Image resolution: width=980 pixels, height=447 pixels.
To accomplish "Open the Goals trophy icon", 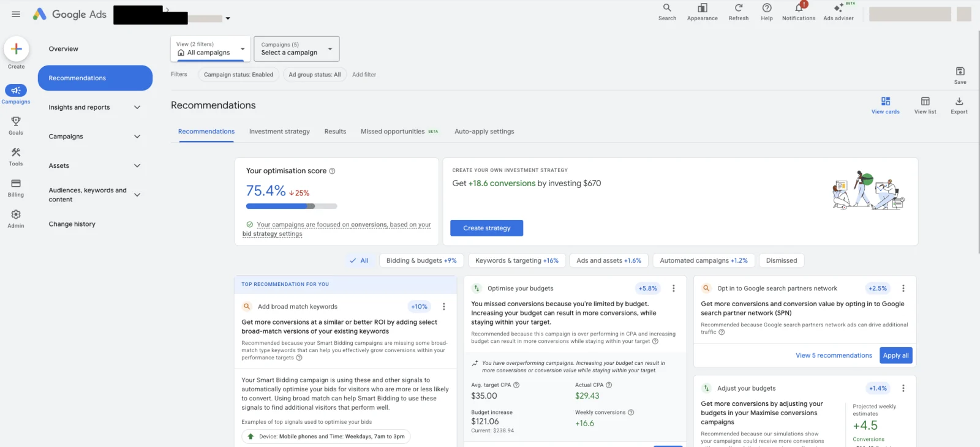I will (x=16, y=121).
